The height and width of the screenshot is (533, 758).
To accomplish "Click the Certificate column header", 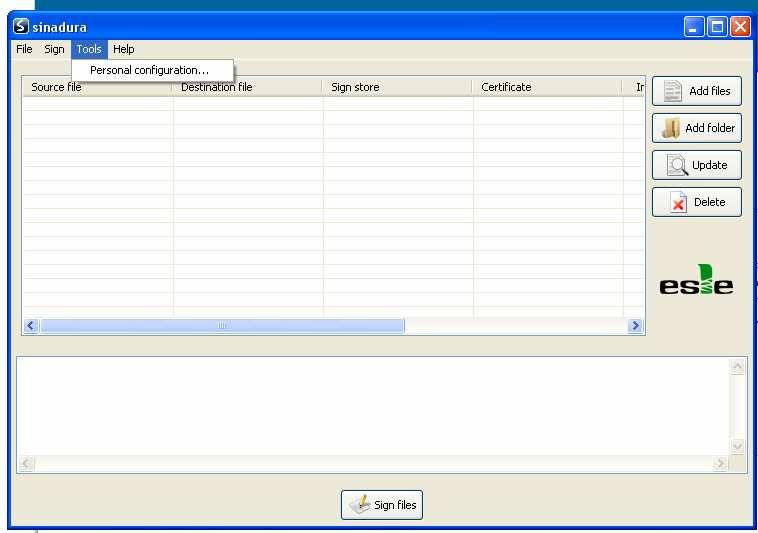I will tap(548, 87).
